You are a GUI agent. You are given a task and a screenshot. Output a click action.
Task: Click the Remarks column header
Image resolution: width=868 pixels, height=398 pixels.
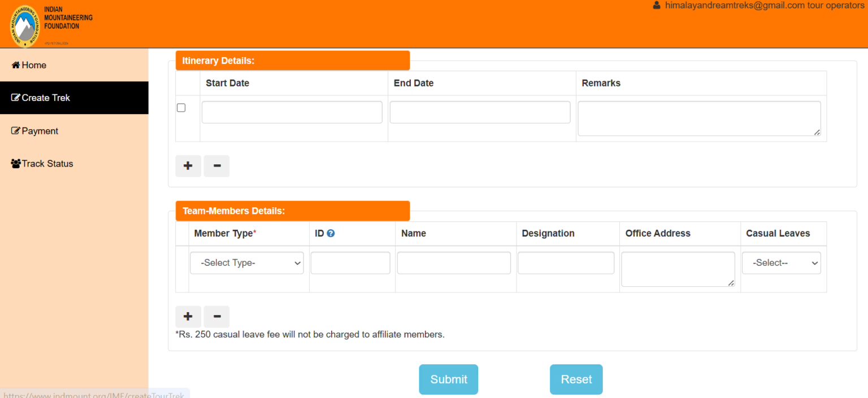click(601, 83)
